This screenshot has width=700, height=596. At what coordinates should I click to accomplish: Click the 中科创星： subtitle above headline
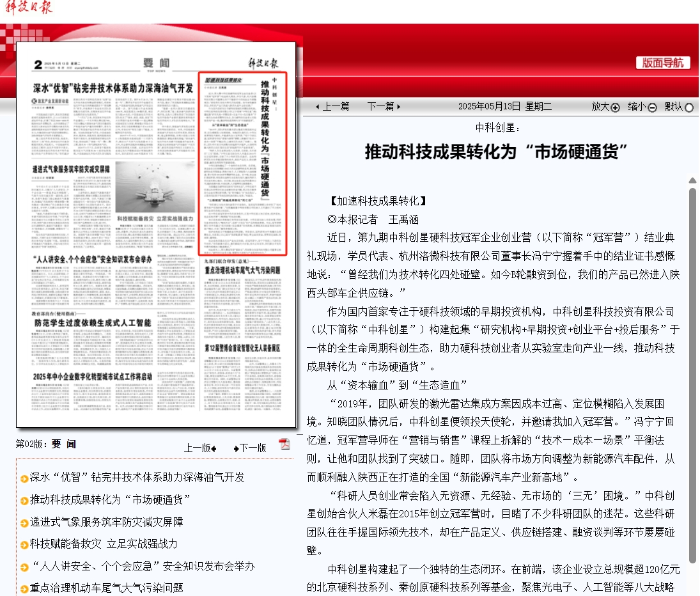(498, 128)
